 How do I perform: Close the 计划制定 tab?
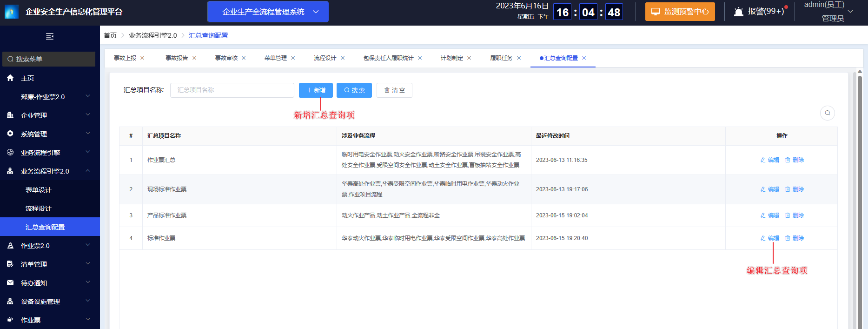pos(469,58)
